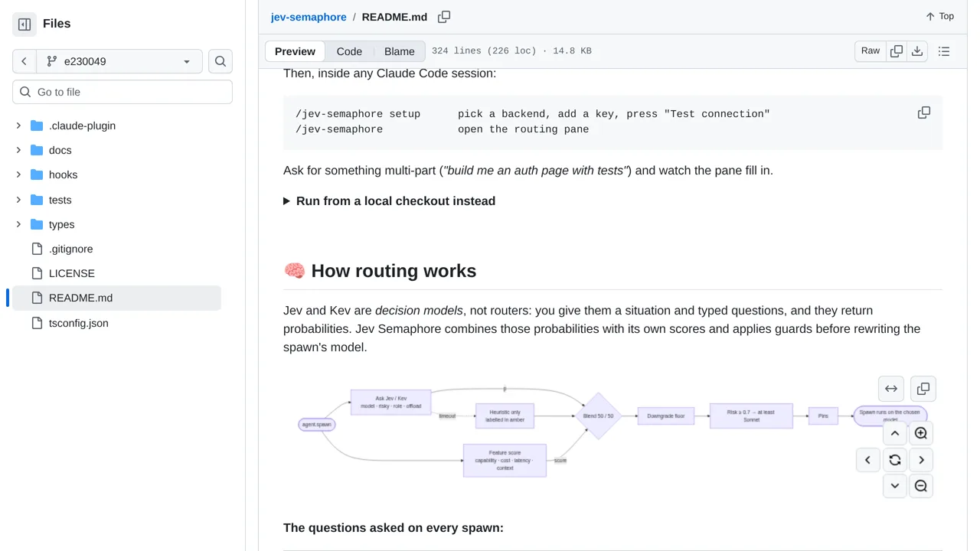Pan the diagram down
This screenshot has height=551, width=980.
(x=895, y=486)
